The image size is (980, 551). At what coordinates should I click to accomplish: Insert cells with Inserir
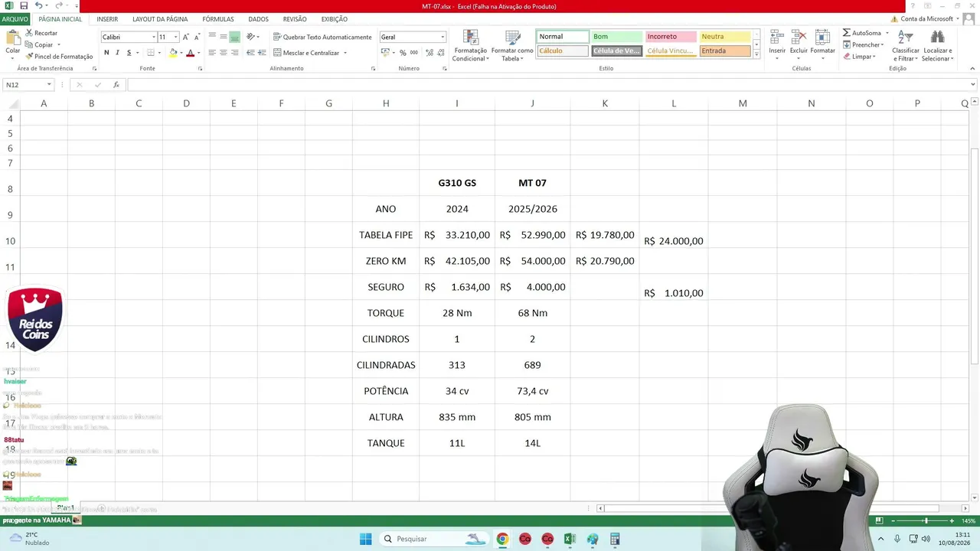777,46
